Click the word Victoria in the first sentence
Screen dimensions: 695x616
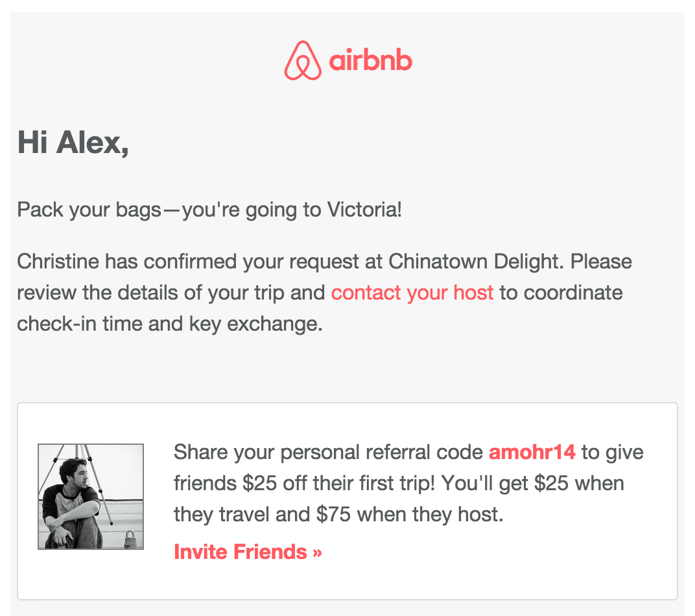tap(364, 209)
